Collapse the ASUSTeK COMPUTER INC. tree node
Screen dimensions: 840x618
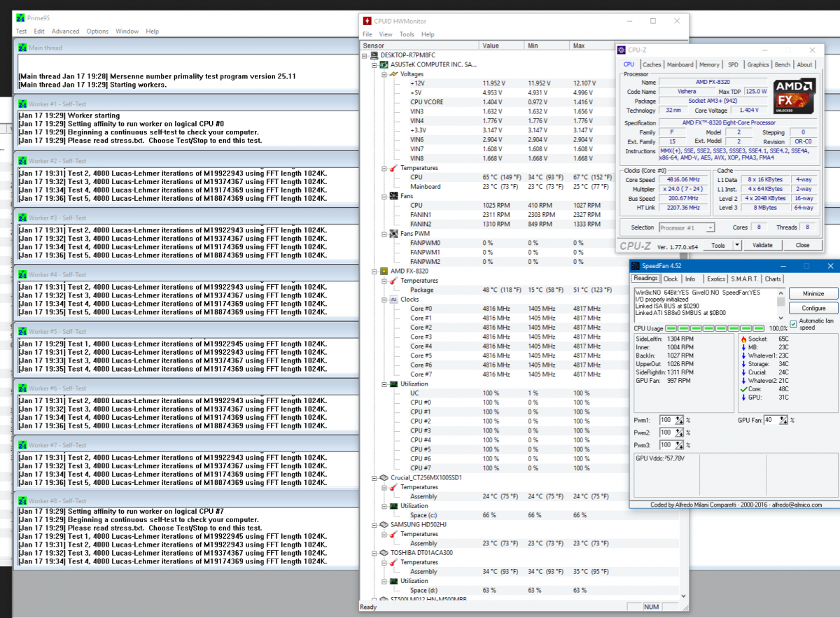click(x=374, y=64)
